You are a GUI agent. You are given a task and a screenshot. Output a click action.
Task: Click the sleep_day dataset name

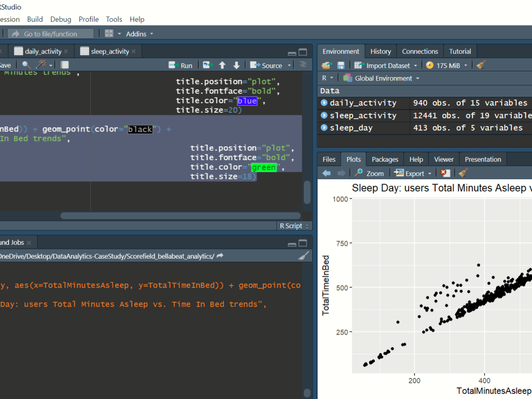tap(351, 128)
